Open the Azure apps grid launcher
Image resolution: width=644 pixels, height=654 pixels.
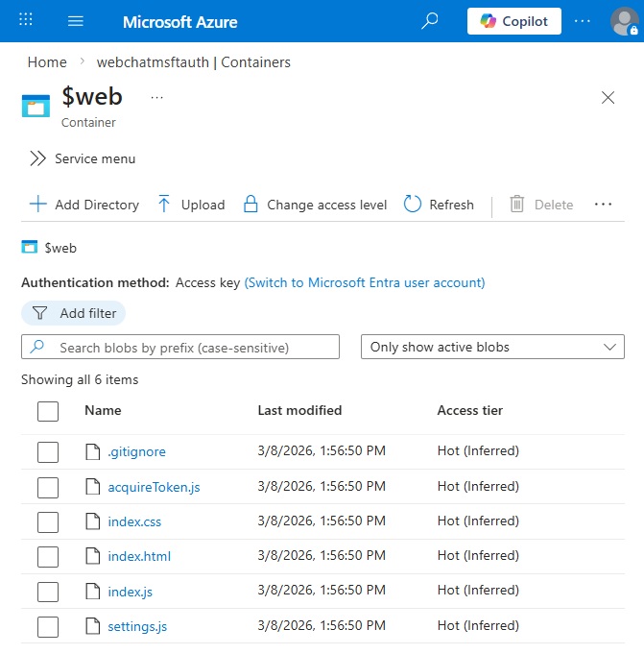(26, 21)
